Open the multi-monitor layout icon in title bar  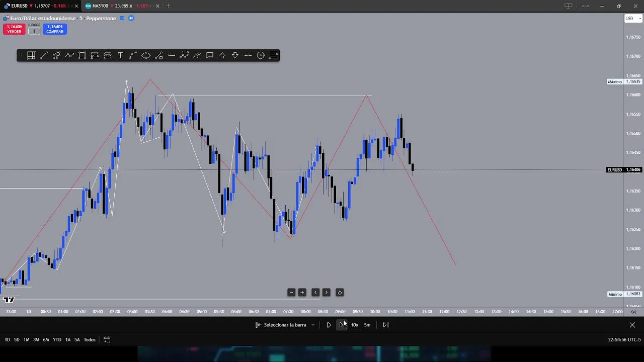pos(568,6)
